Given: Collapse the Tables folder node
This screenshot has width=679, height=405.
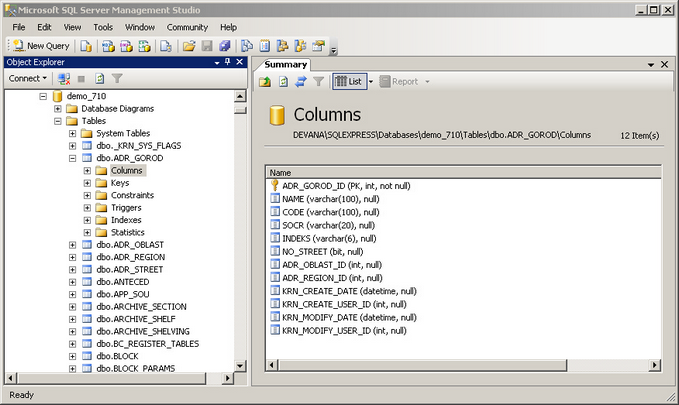Looking at the screenshot, I should [58, 121].
